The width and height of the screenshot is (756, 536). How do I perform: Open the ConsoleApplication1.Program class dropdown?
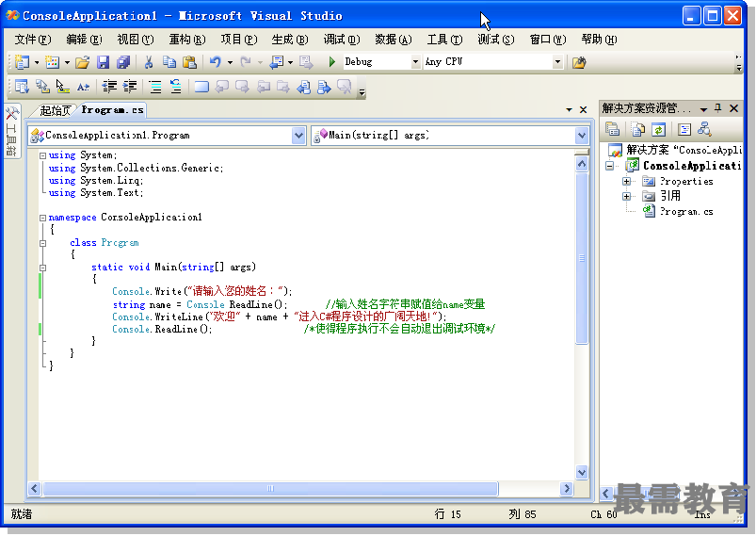point(298,136)
